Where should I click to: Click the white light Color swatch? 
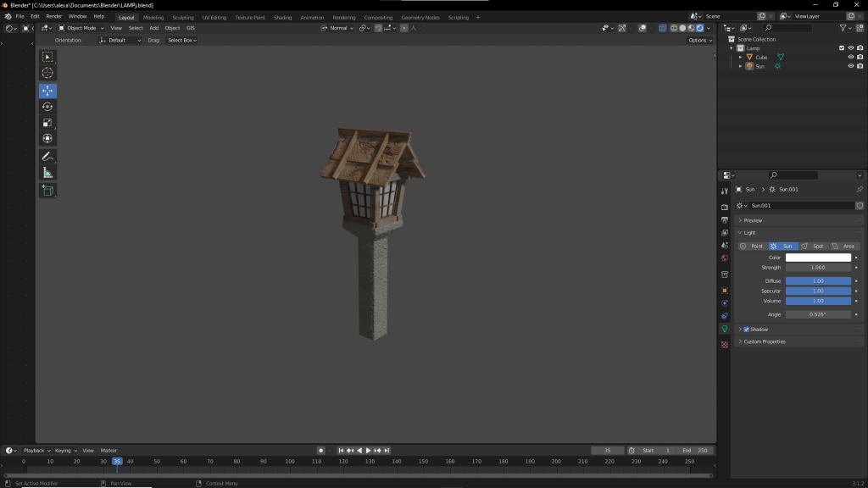pos(818,258)
